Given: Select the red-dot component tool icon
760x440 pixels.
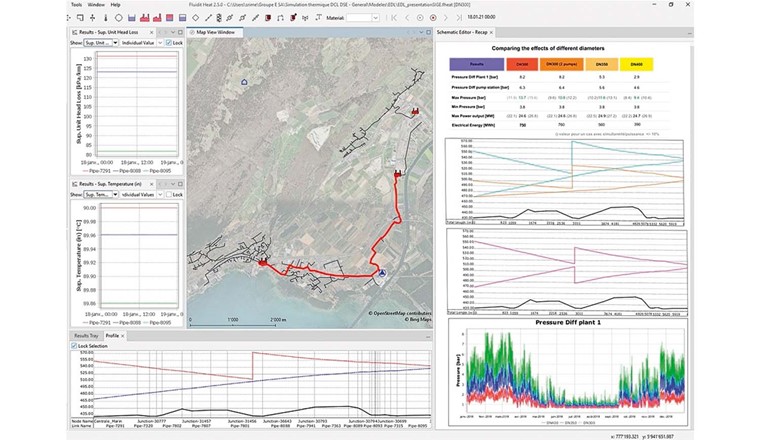Looking at the screenshot, I should pyautogui.click(x=293, y=18).
